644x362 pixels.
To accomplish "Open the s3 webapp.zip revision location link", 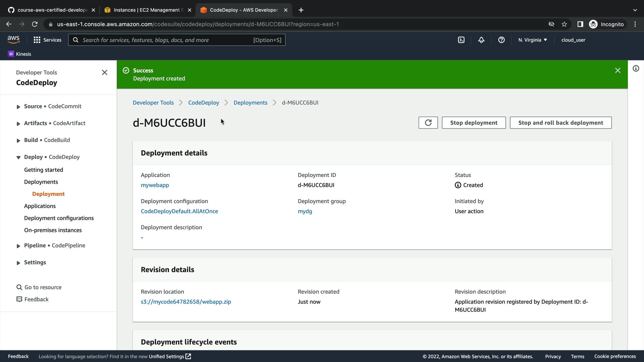I will (x=186, y=302).
